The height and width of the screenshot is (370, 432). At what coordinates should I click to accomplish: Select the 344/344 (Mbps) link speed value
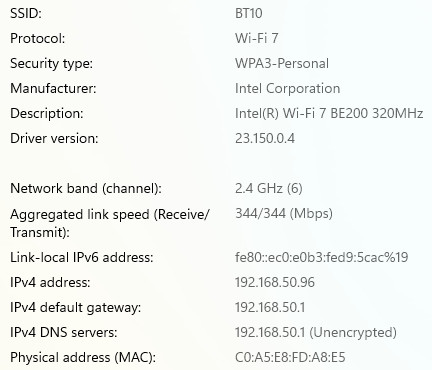pyautogui.click(x=284, y=213)
